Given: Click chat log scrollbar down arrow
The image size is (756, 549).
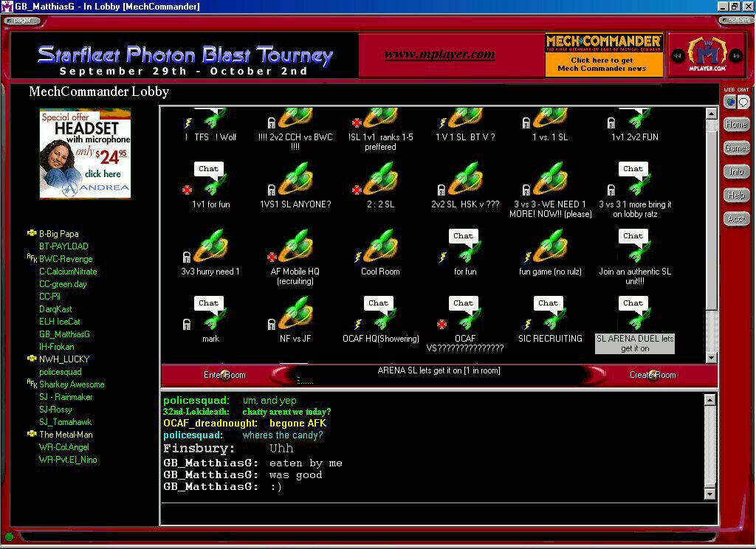Looking at the screenshot, I should tap(709, 494).
